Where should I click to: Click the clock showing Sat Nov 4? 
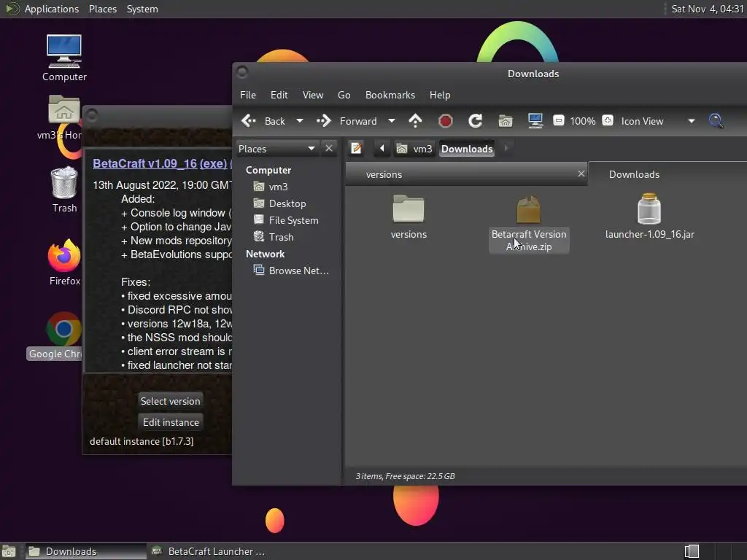(x=708, y=9)
